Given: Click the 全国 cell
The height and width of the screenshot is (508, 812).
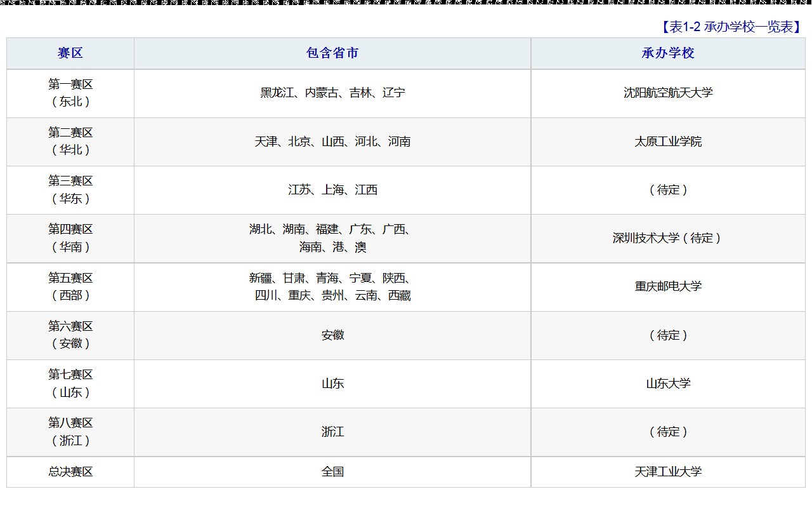Looking at the screenshot, I should pos(332,472).
